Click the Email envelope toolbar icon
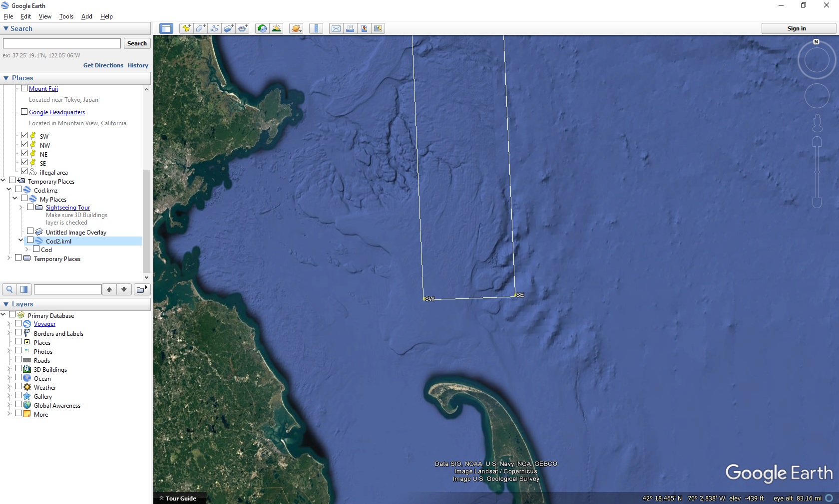Viewport: 839px width, 504px height. [x=336, y=28]
